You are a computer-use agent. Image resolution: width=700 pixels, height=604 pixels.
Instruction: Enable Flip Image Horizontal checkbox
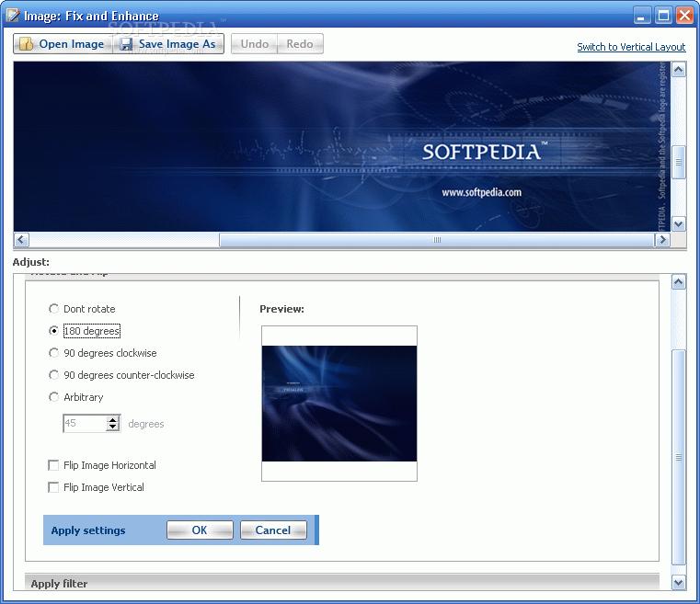tap(53, 465)
